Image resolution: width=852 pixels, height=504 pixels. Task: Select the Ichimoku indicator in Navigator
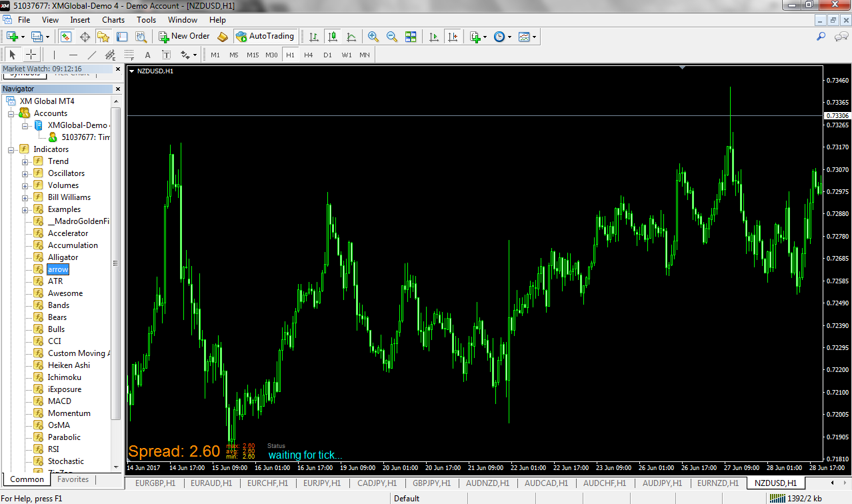(65, 377)
